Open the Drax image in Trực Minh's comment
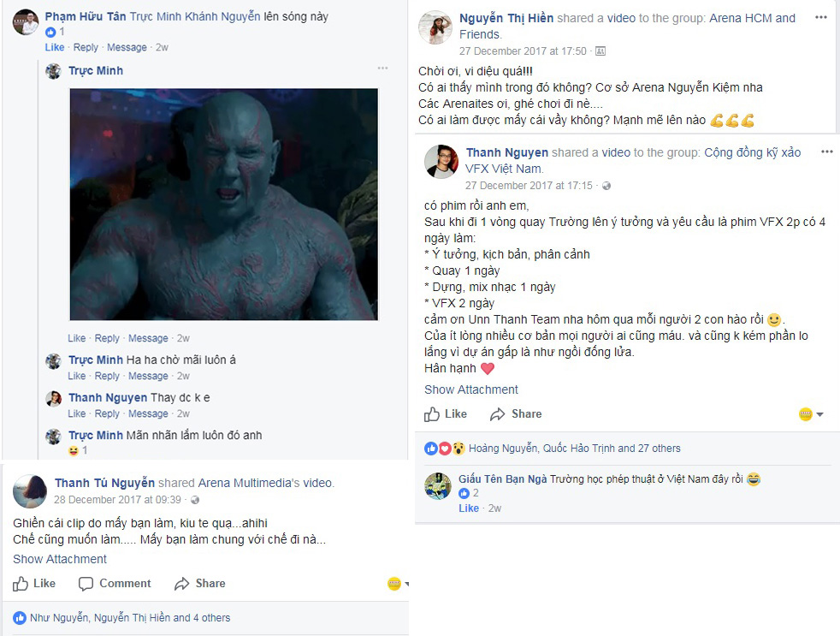 224,205
